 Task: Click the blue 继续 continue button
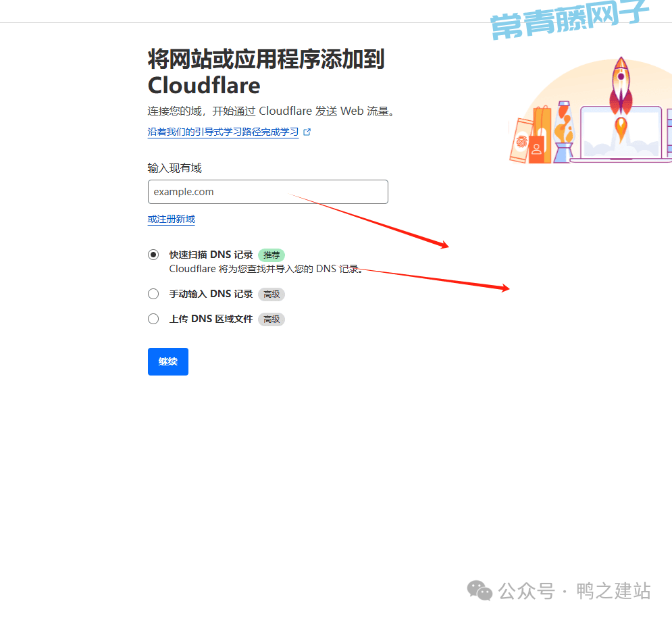168,362
